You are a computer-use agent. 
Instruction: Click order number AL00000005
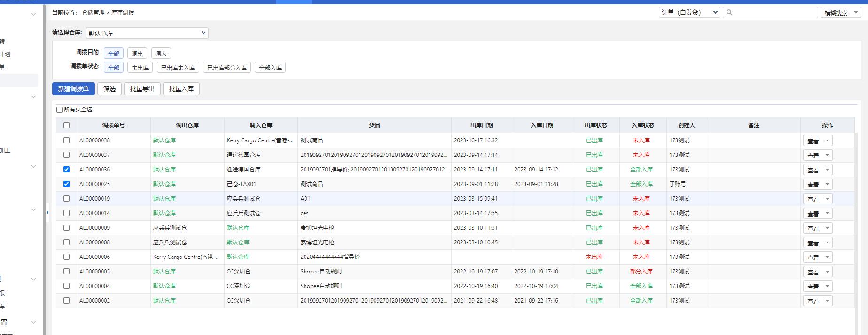[x=94, y=271]
